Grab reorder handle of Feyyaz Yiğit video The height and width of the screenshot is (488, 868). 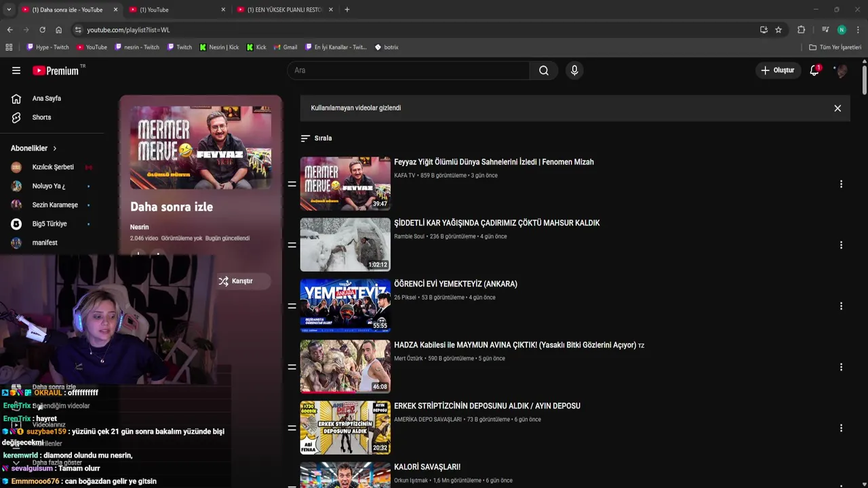(292, 184)
